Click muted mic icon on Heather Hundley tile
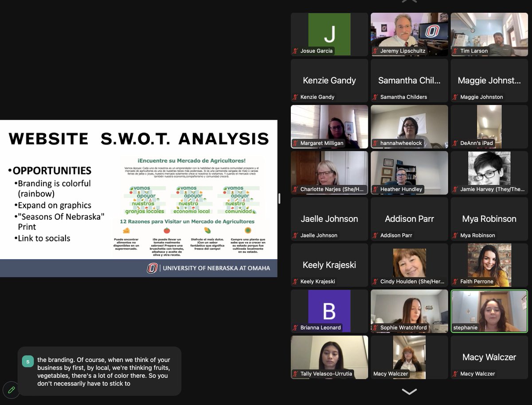This screenshot has width=532, height=405. click(x=375, y=189)
